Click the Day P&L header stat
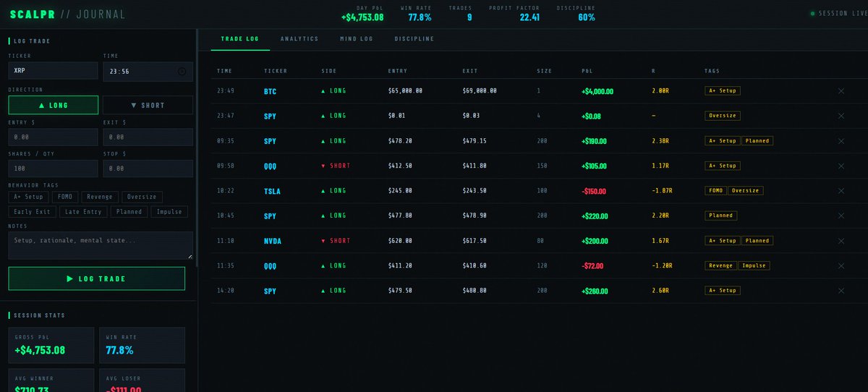The width and height of the screenshot is (868, 392). [362, 13]
